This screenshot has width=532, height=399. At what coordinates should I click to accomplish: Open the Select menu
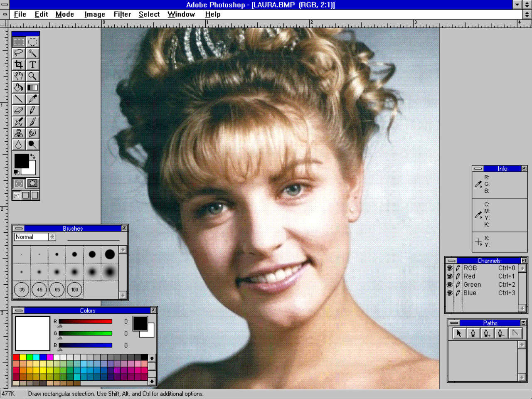pos(149,14)
